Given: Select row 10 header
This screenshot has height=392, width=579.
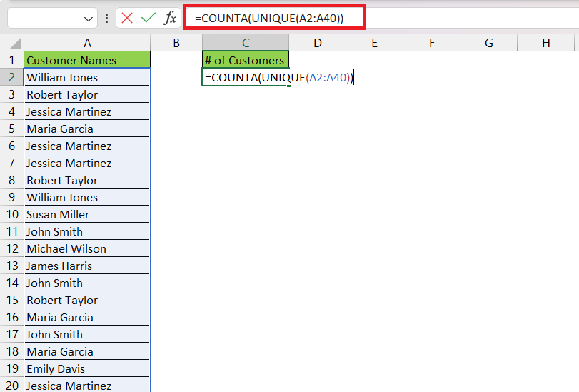Looking at the screenshot, I should pyautogui.click(x=12, y=214).
